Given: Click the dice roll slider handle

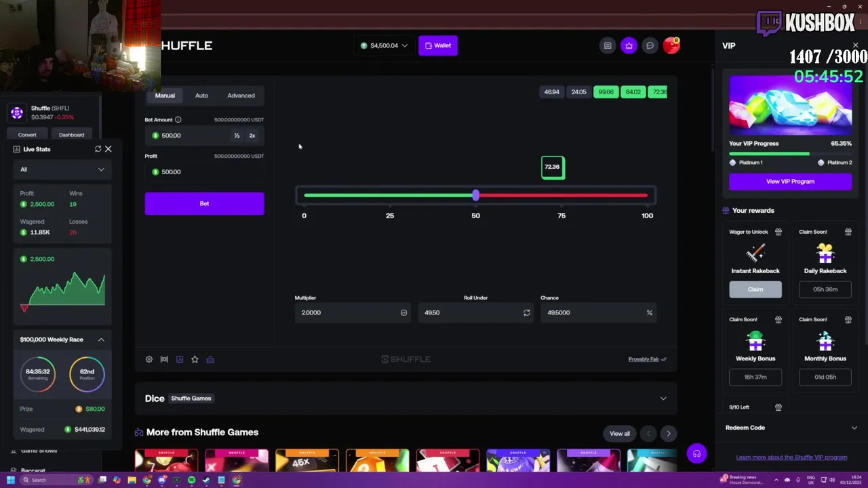Looking at the screenshot, I should click(x=475, y=195).
